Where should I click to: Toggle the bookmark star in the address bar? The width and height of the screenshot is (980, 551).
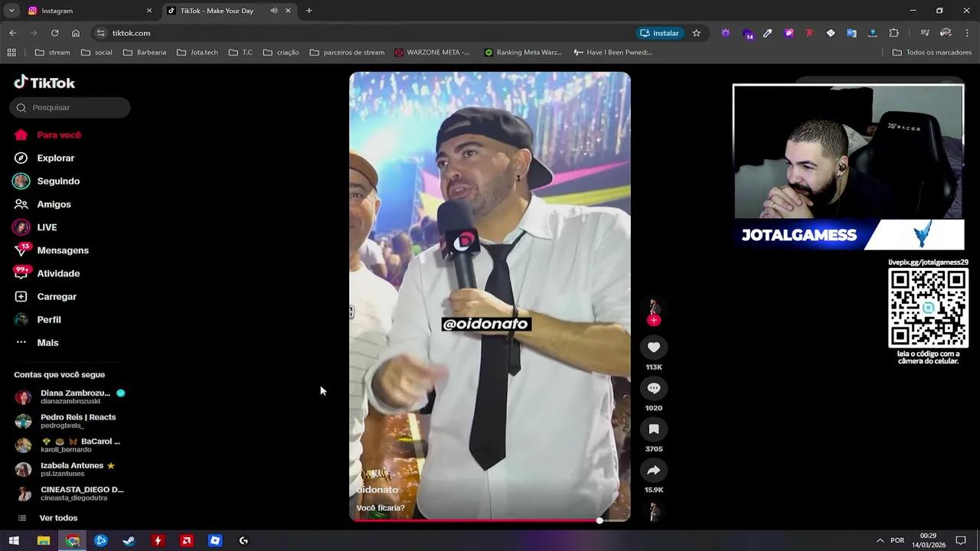[x=696, y=33]
